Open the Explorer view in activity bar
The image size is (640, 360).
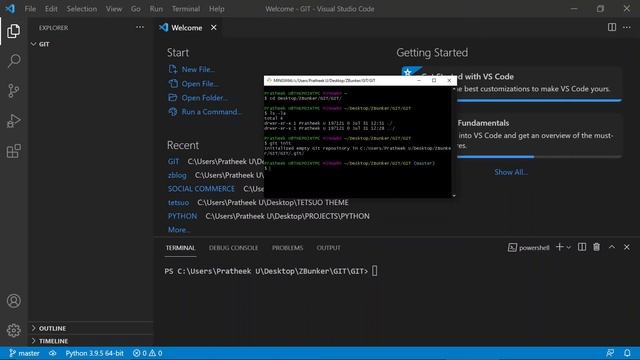(13, 31)
